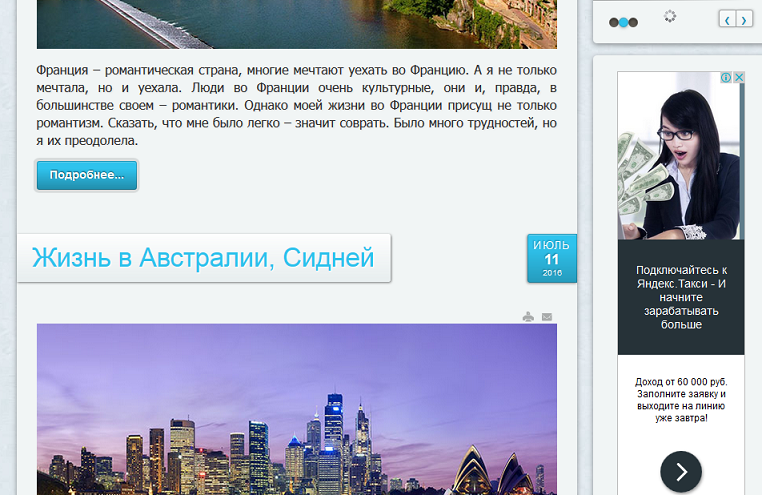Select the first slider pagination dot
762x495 pixels.
[614, 22]
